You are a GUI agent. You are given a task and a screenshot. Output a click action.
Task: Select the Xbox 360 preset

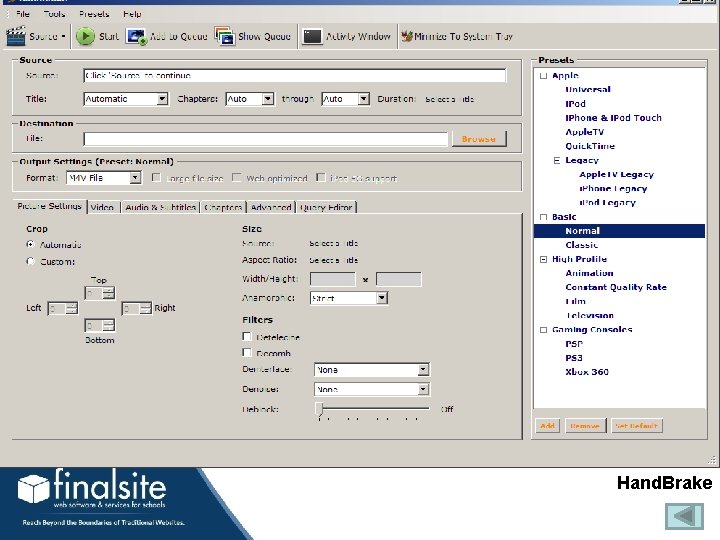click(587, 372)
